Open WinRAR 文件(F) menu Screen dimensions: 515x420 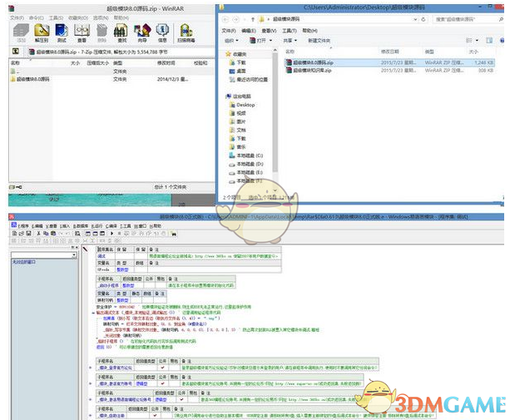pyautogui.click(x=17, y=17)
